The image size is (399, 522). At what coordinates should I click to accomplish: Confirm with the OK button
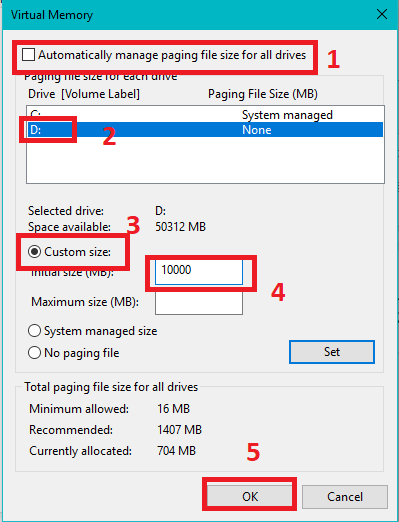(250, 497)
